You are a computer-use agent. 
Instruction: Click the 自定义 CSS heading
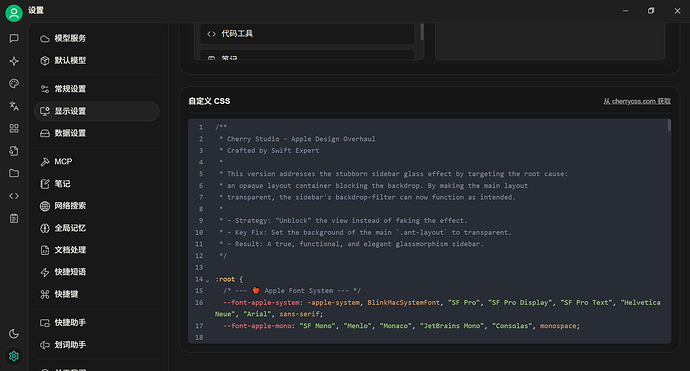209,101
